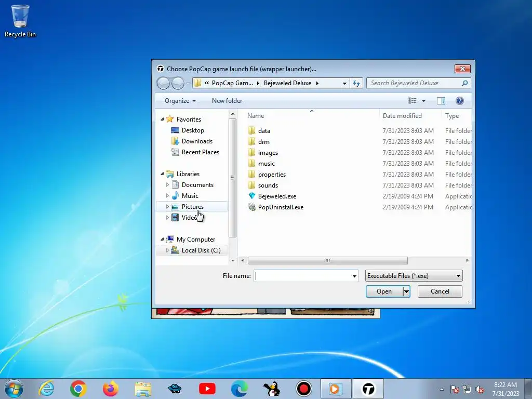532x399 pixels.
Task: Open the Recycle Bin on desktop
Action: coord(20,21)
